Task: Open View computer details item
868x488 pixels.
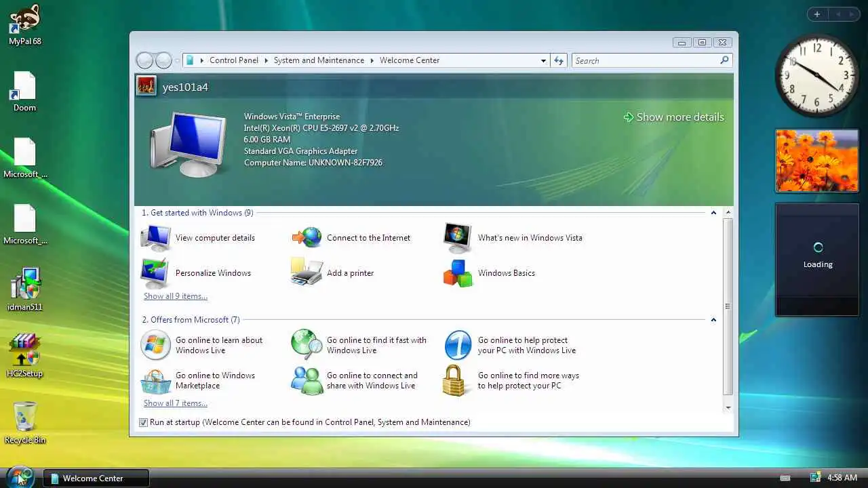Action: tap(198, 238)
